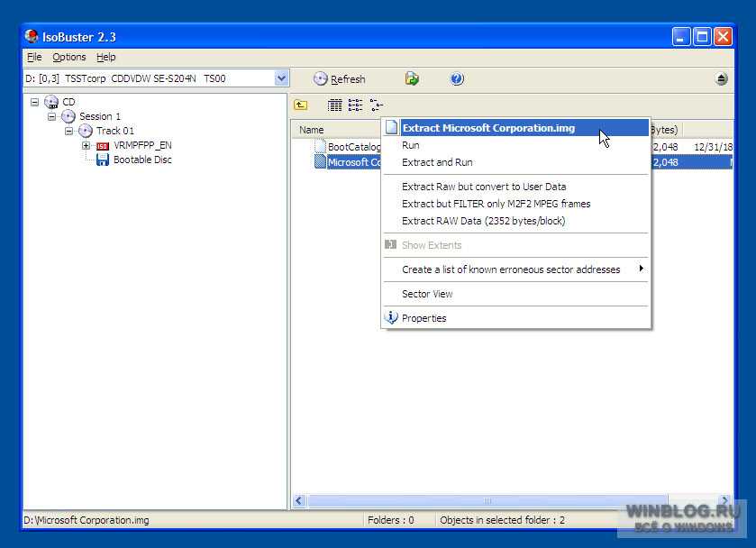Click the Folders : 0 status entry

click(390, 520)
